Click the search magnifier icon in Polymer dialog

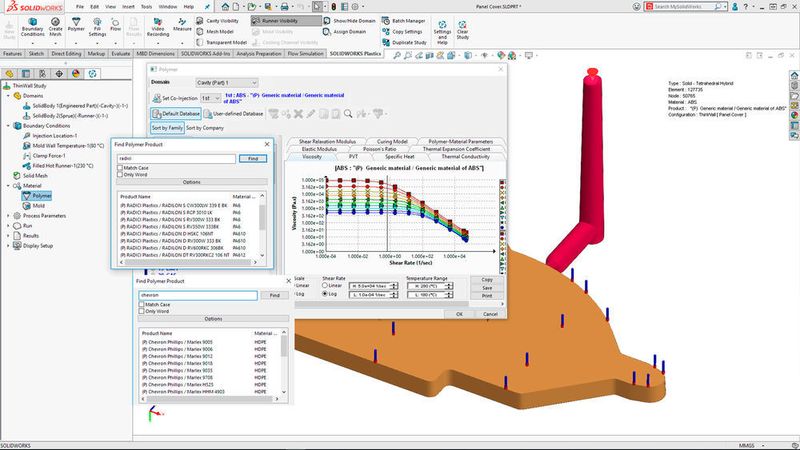348,114
